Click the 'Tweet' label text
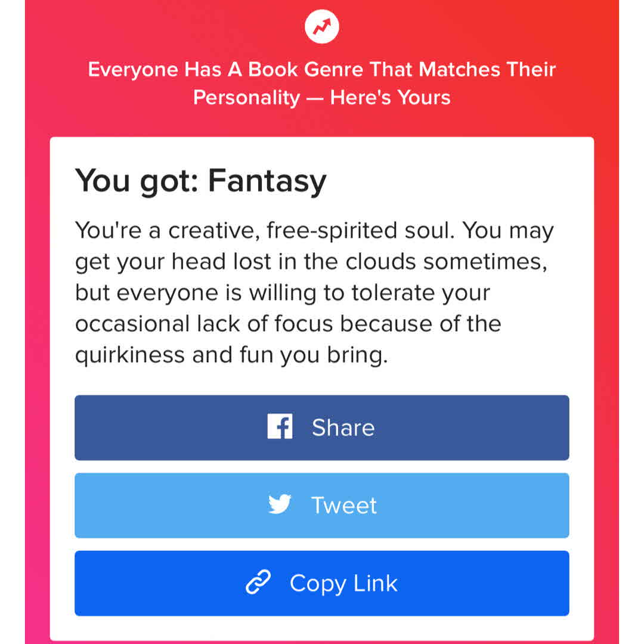Screen dimensions: 644x644 (x=344, y=506)
